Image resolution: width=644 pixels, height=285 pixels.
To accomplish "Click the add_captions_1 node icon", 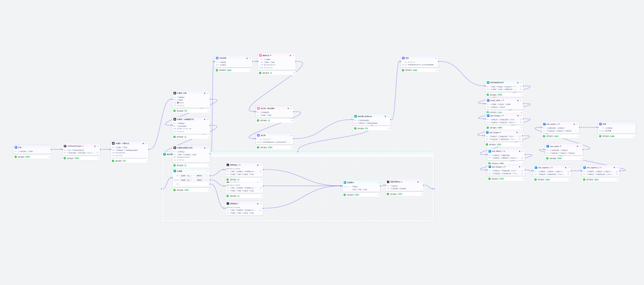I will [x=536, y=167].
